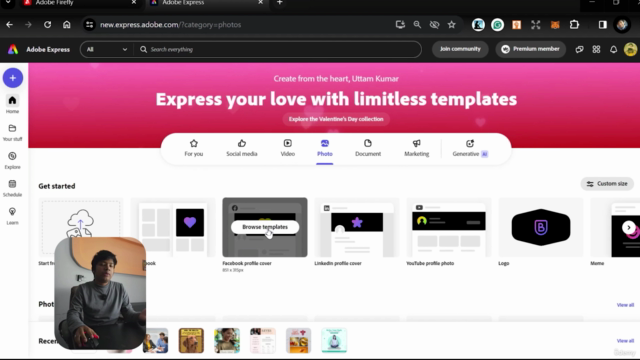Image resolution: width=640 pixels, height=360 pixels.
Task: Click the install app icon in address bar
Action: [400, 25]
